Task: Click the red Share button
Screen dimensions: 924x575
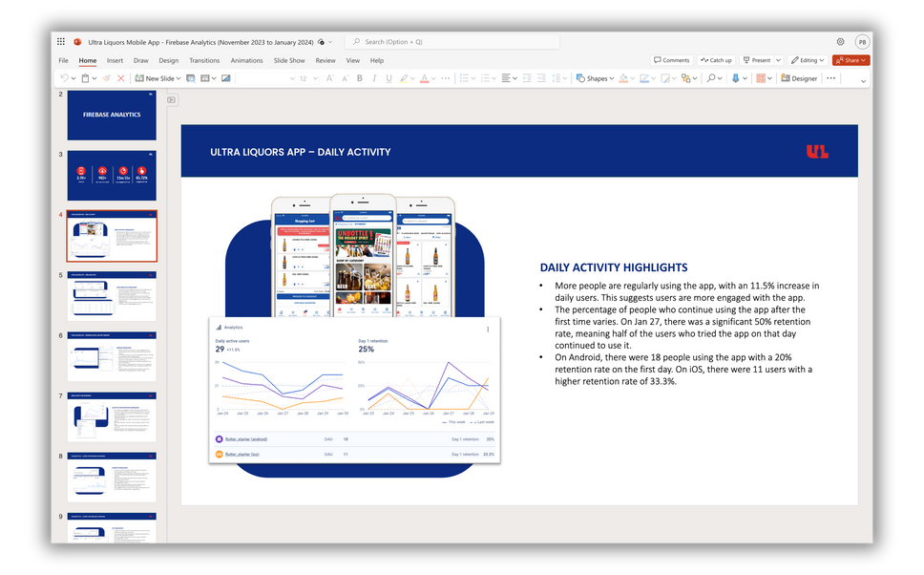Action: coord(850,60)
